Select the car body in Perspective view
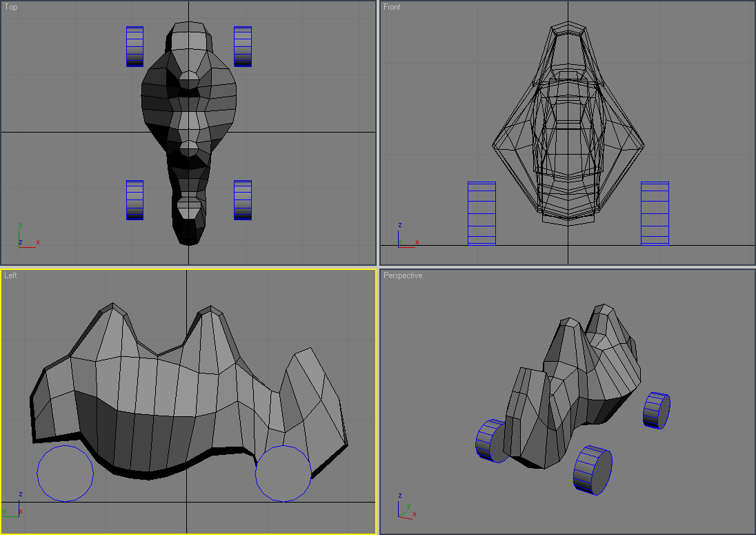756x535 pixels. coord(574,386)
